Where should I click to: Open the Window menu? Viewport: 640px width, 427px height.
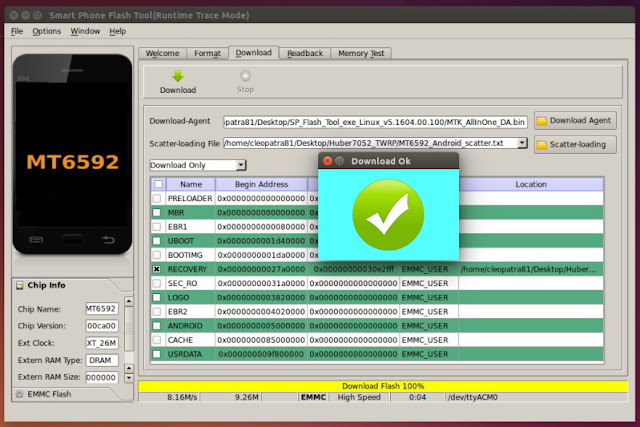pos(85,31)
